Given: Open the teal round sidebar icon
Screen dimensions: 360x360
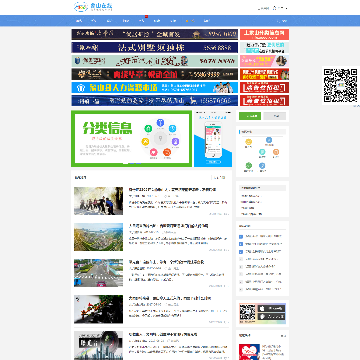Looking at the screenshot, I should 262,152.
